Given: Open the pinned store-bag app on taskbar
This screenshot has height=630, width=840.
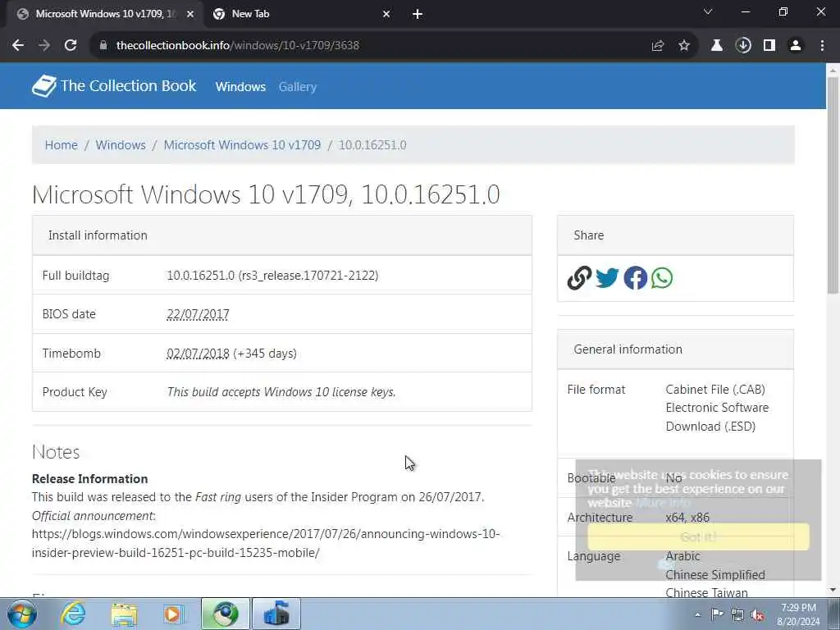Looking at the screenshot, I should point(276,614).
